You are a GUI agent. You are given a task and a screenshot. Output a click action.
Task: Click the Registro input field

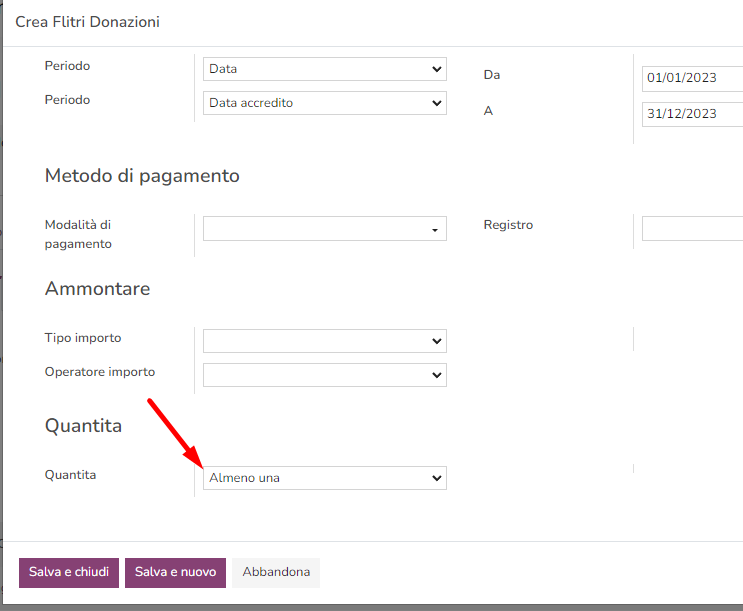pyautogui.click(x=692, y=228)
